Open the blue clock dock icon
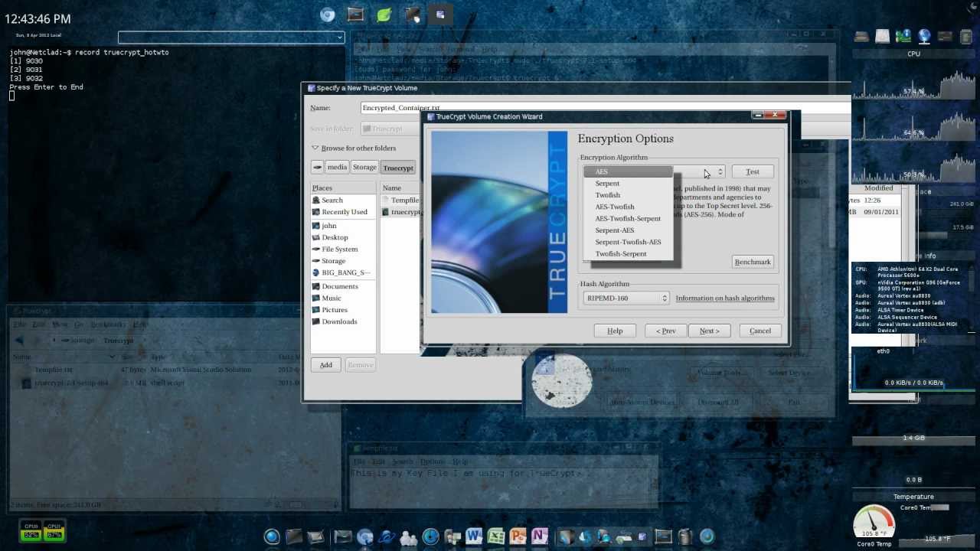 430,537
